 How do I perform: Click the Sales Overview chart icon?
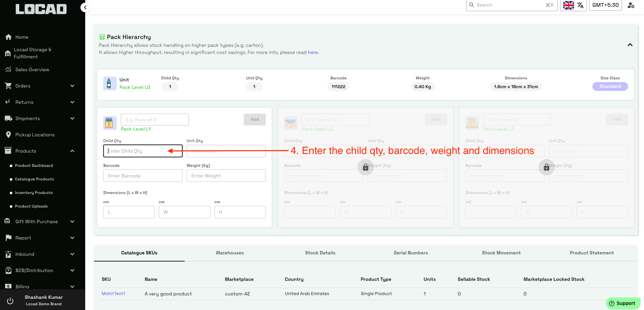point(8,70)
